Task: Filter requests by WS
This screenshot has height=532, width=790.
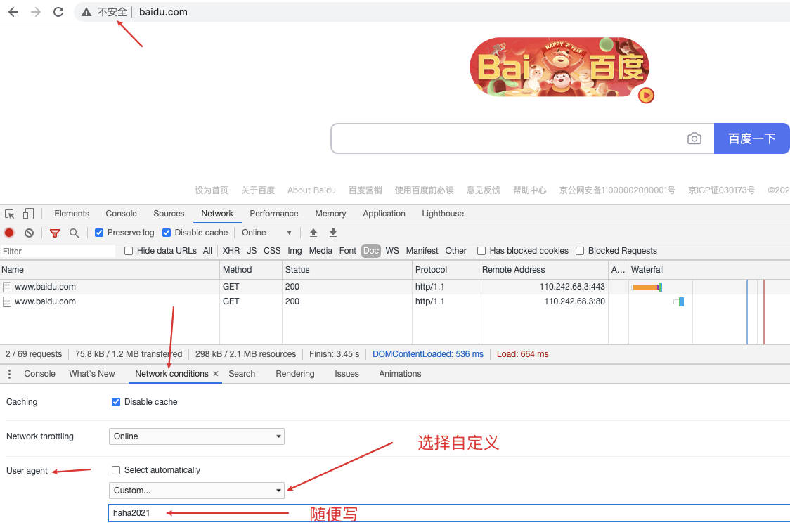Action: [x=392, y=251]
